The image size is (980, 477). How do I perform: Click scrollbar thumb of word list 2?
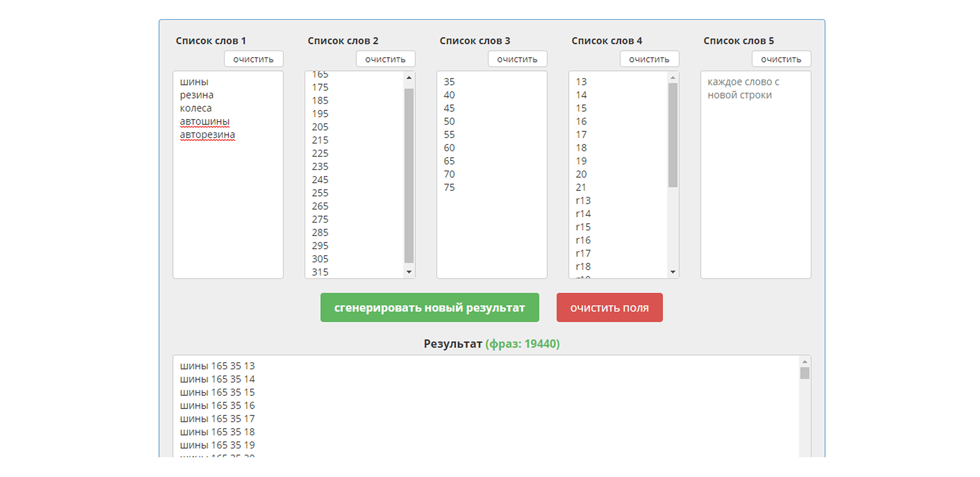(x=409, y=175)
